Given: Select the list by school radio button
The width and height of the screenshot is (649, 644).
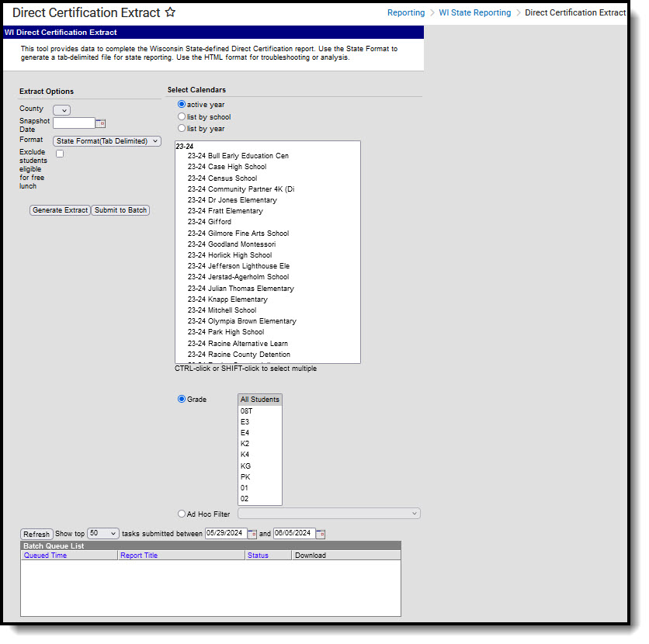Looking at the screenshot, I should click(x=182, y=116).
